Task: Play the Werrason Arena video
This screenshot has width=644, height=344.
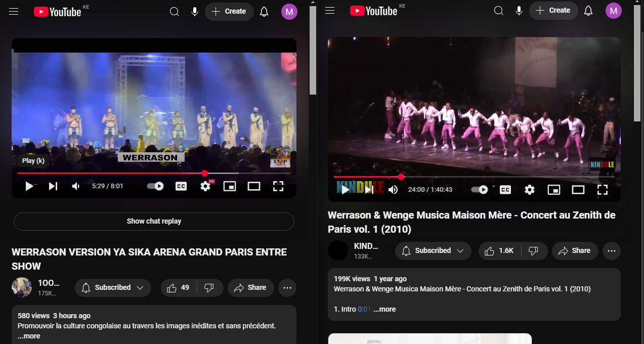Action: coord(29,186)
